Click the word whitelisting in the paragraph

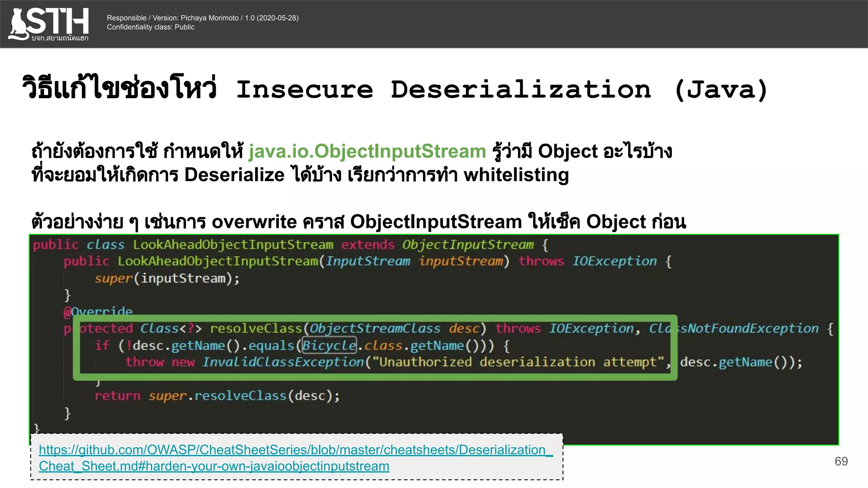[516, 175]
